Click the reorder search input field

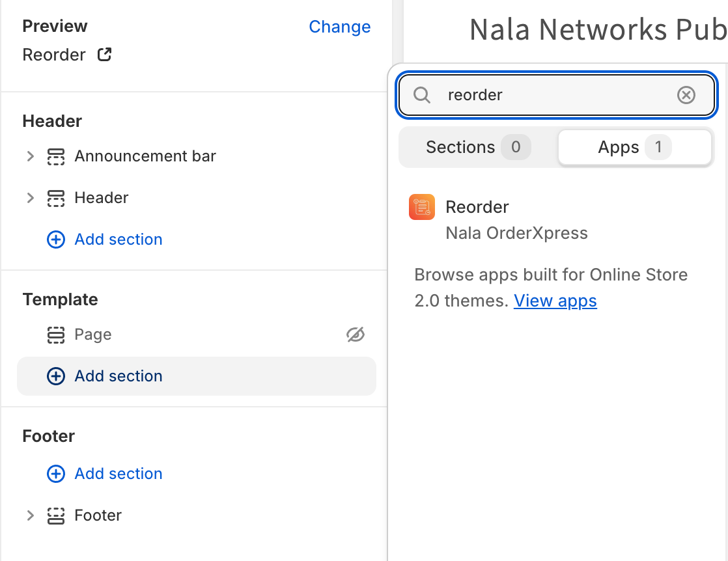pos(553,95)
